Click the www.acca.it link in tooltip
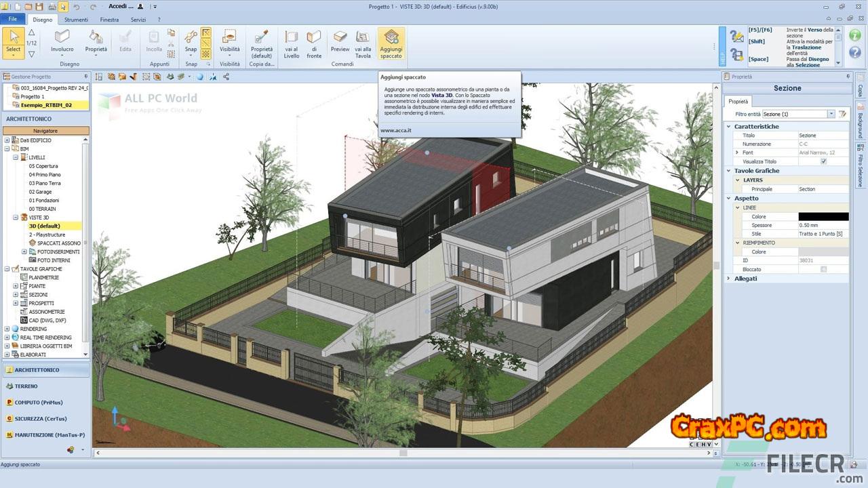868x488 pixels. (x=396, y=130)
